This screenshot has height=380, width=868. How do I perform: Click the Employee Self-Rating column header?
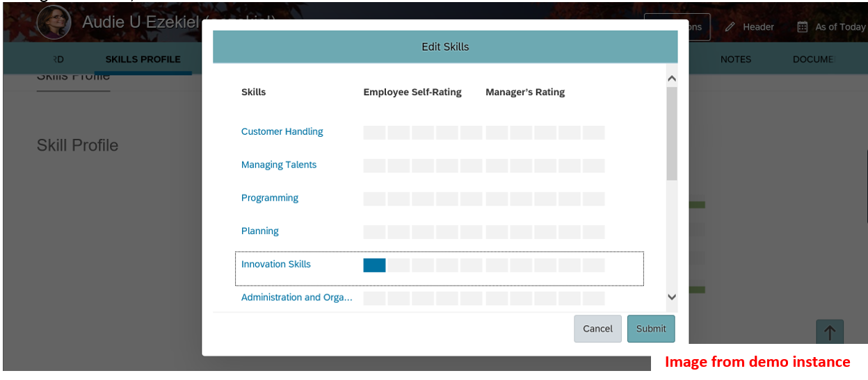tap(412, 92)
